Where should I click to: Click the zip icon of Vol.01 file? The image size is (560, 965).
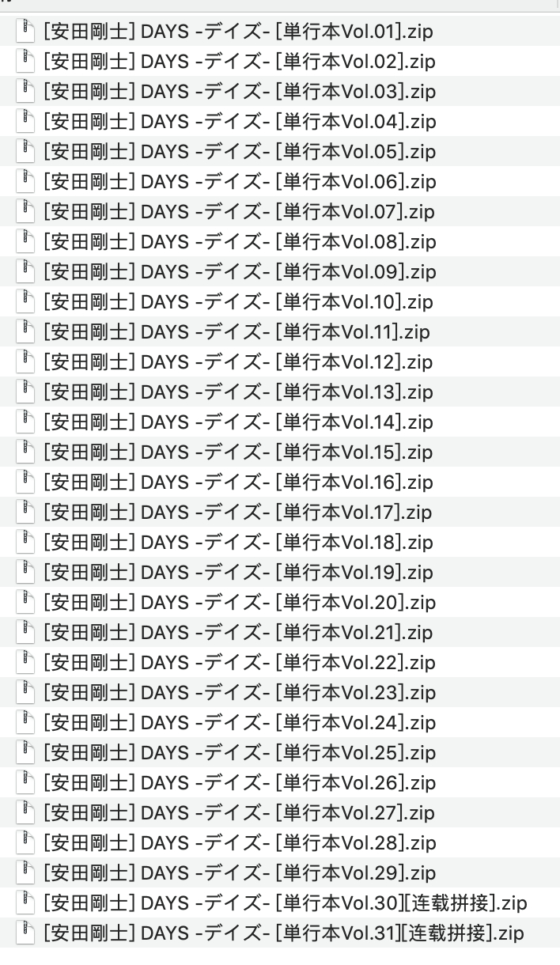[28, 32]
